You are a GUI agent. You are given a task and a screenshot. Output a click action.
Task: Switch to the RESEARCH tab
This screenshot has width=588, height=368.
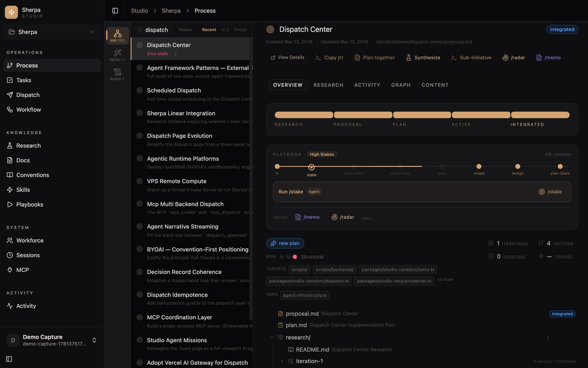coord(328,85)
